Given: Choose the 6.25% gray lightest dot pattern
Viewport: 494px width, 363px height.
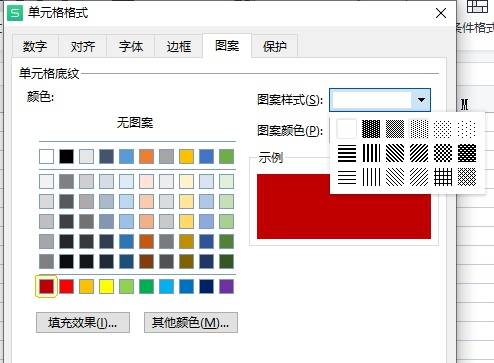Looking at the screenshot, I should click(x=467, y=129).
